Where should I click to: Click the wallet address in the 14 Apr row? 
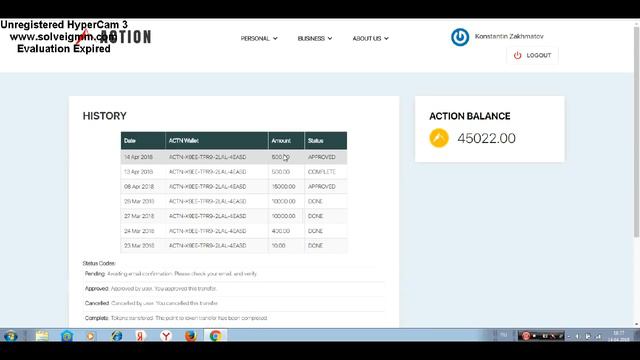(207, 157)
